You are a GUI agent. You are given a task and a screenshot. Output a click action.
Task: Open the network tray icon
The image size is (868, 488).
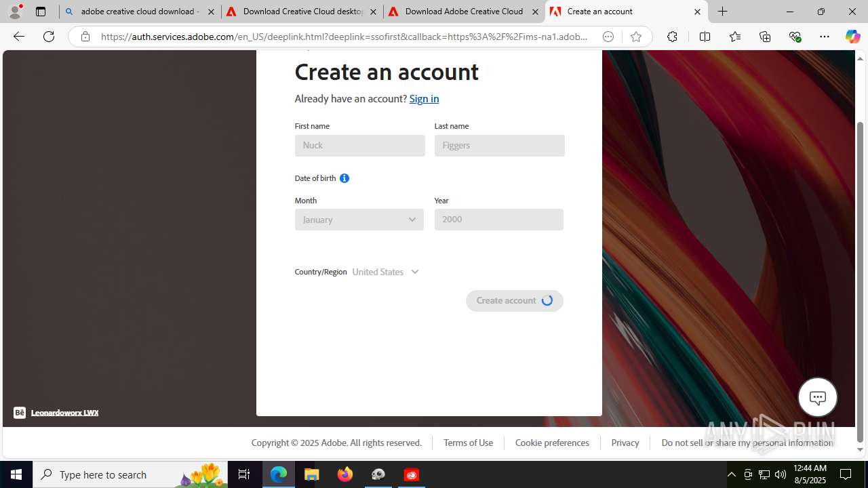coord(764,474)
